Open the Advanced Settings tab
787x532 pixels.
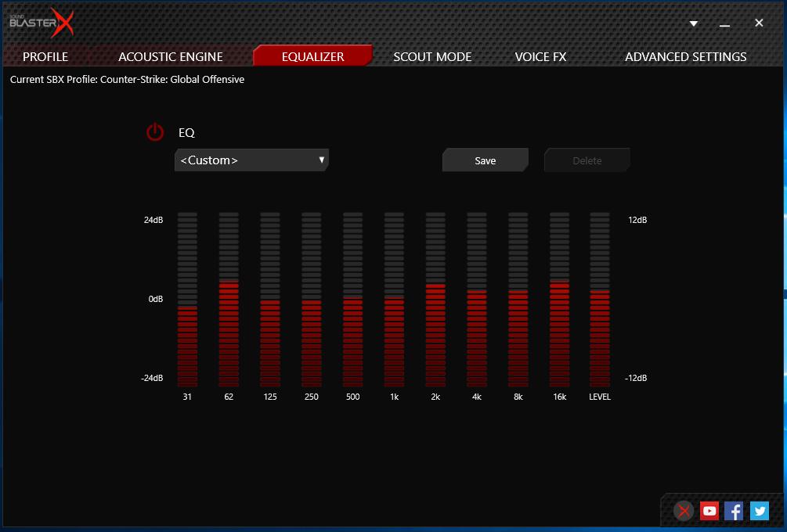click(x=685, y=56)
